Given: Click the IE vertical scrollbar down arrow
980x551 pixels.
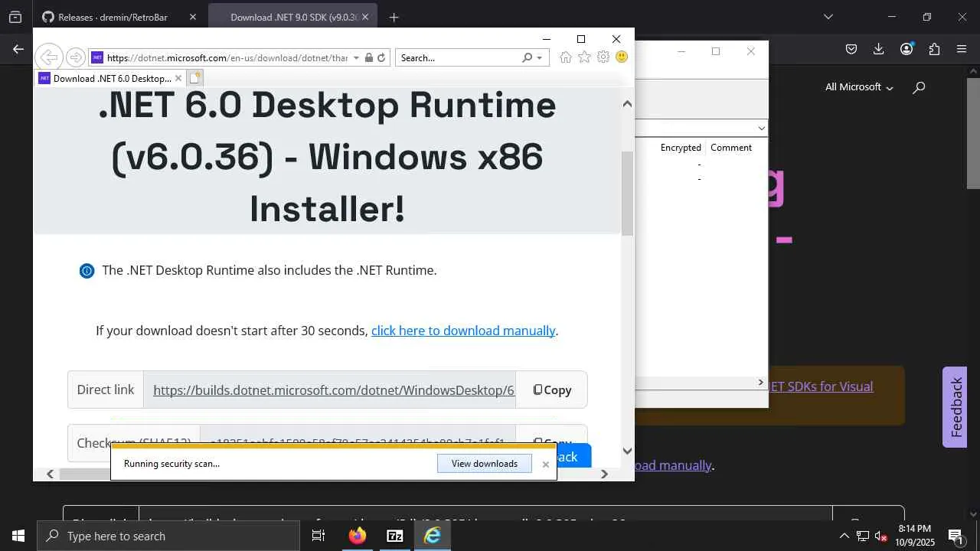Looking at the screenshot, I should click(627, 451).
